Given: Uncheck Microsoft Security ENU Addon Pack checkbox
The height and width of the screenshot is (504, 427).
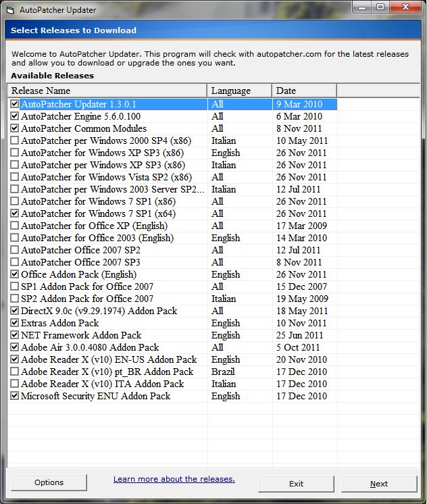Looking at the screenshot, I should coord(14,396).
